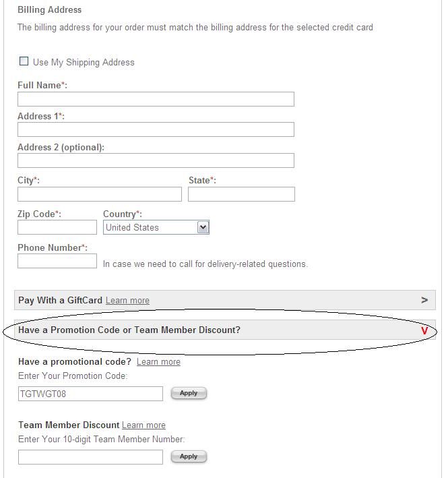Open promotional code Learn more link

(158, 361)
